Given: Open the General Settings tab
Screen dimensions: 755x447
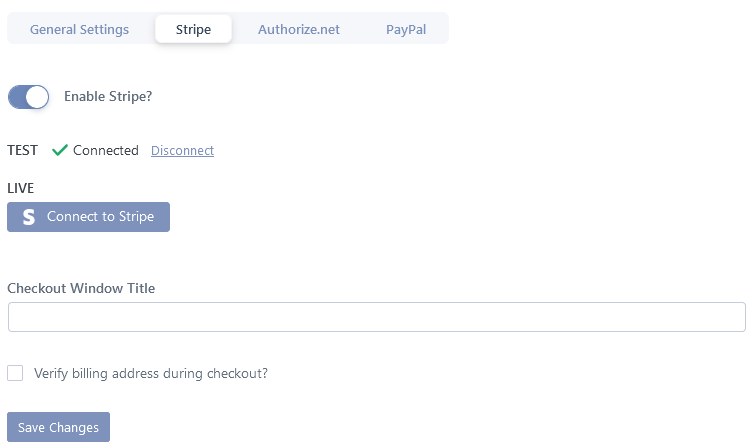Looking at the screenshot, I should (x=79, y=29).
